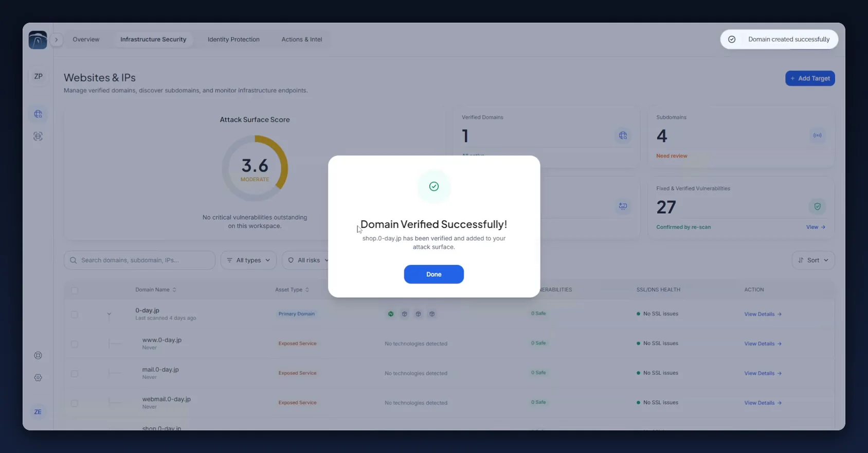Click the green checkmark icon in the dialog

[x=434, y=186]
